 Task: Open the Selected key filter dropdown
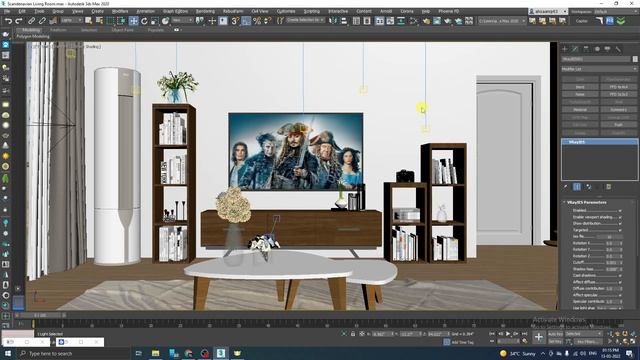[x=583, y=334]
